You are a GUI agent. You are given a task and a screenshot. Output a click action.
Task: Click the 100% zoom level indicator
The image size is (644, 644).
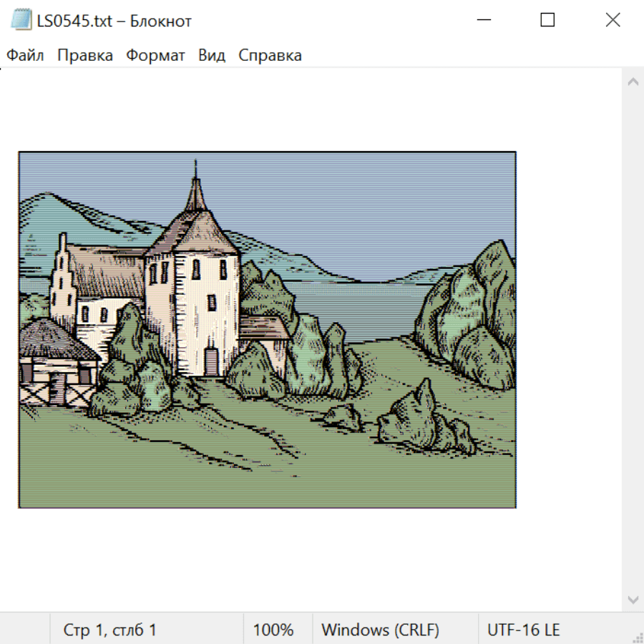(273, 630)
